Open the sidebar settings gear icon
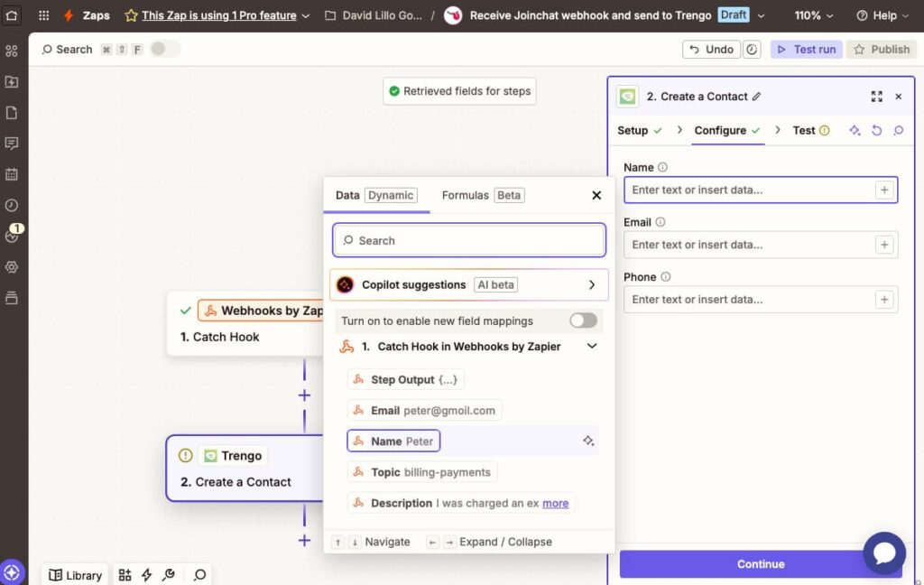Screen dimensions: 924x585 tap(11, 266)
